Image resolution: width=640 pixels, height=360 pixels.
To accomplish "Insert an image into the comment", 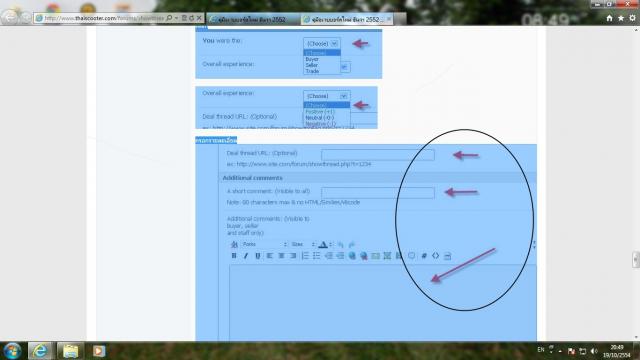I will coord(387,256).
